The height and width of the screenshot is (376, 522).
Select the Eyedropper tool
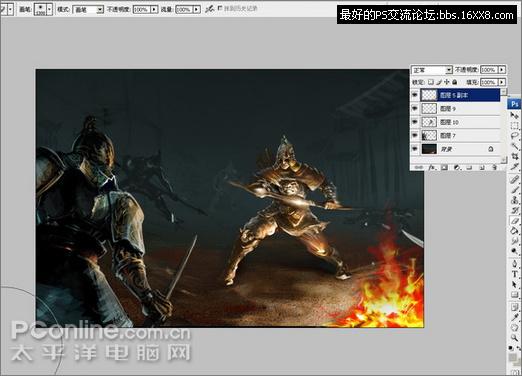[x=514, y=317]
